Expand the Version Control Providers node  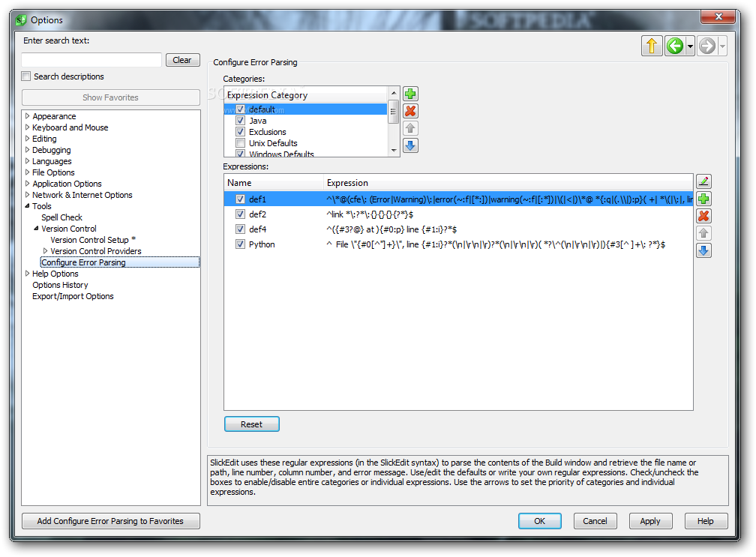click(45, 251)
